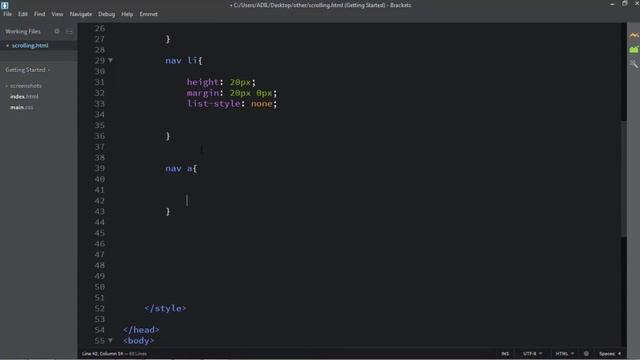640x360 pixels.
Task: Click on the 'nav li{' selector text
Action: 184,60
